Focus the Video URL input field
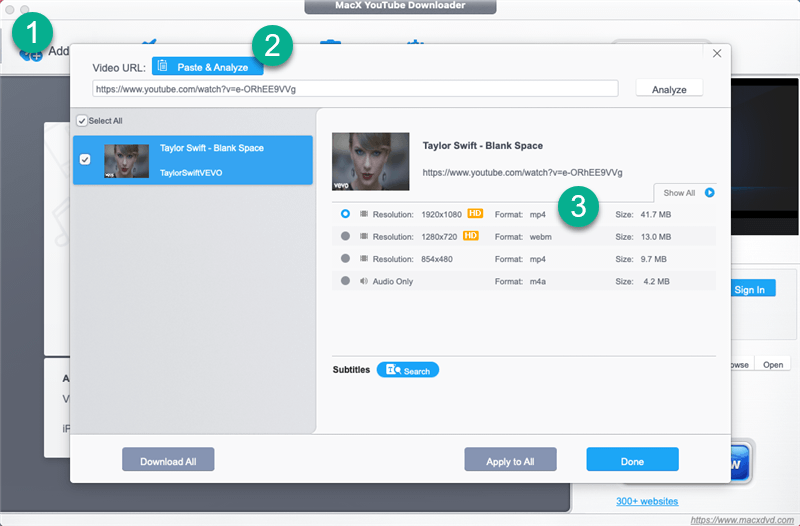The height and width of the screenshot is (526, 800). pos(355,89)
